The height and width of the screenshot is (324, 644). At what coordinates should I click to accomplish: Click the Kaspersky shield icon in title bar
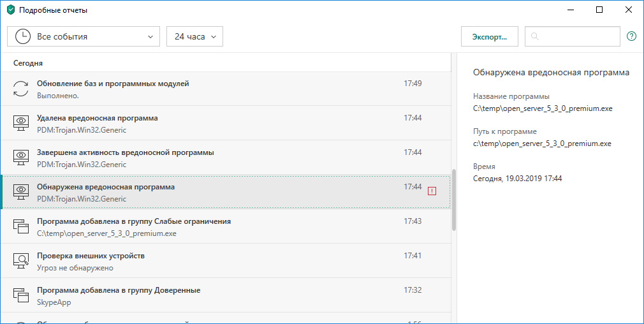[x=10, y=10]
